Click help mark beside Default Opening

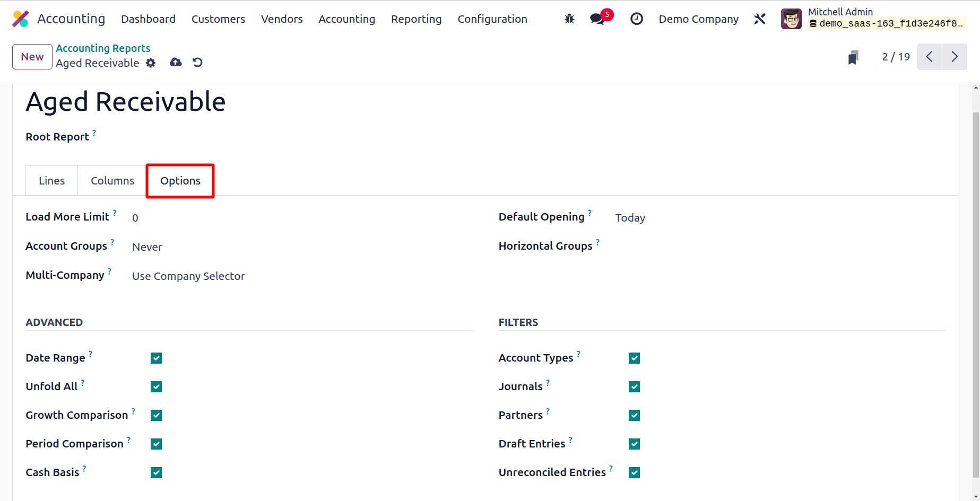tap(590, 213)
